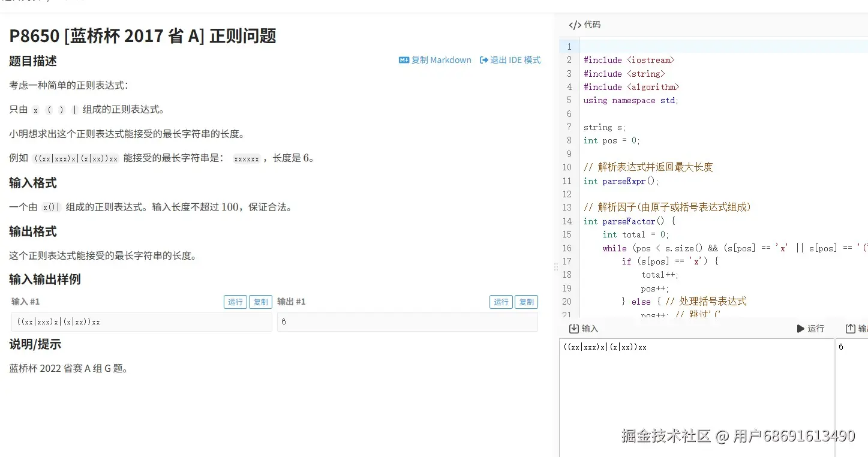Run sample using 输入 #1 运行 button
This screenshot has width=868, height=457.
click(x=235, y=302)
